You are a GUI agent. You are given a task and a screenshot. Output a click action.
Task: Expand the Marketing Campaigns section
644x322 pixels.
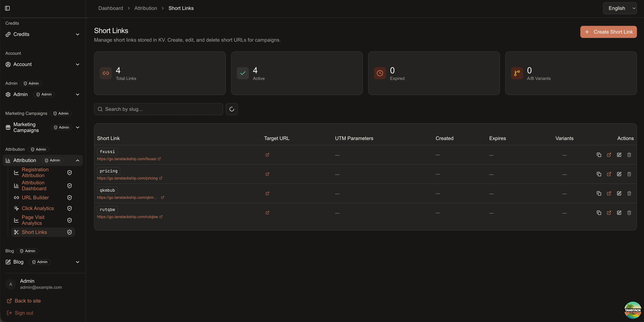pyautogui.click(x=43, y=127)
